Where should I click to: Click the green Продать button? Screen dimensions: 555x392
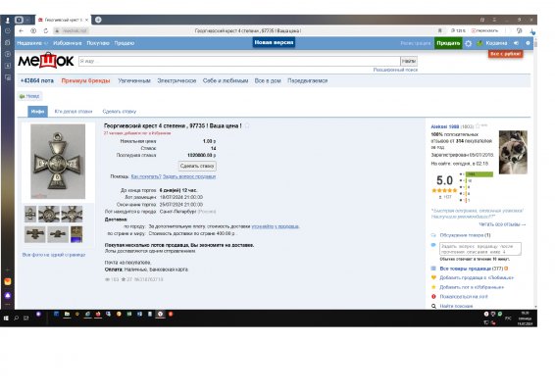[x=448, y=43]
